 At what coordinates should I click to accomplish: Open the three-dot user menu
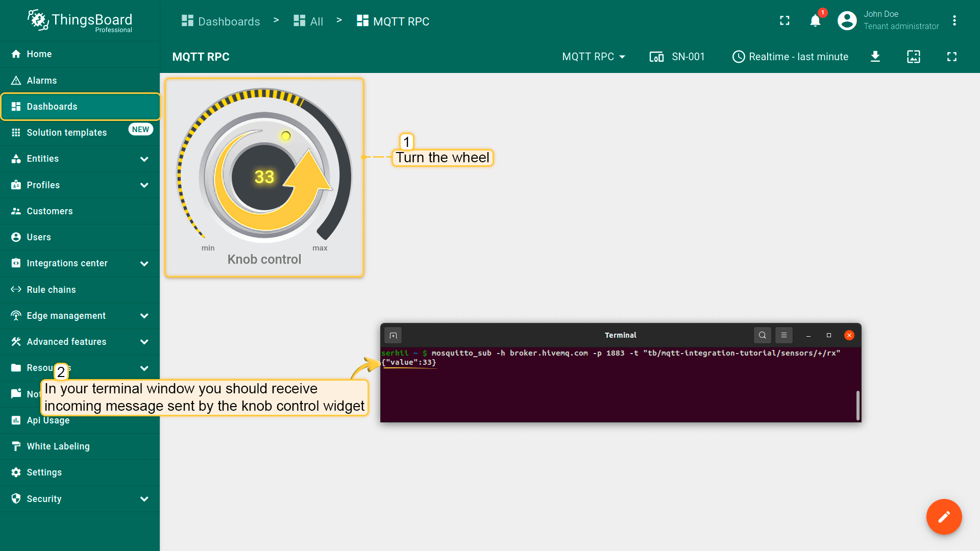point(954,21)
